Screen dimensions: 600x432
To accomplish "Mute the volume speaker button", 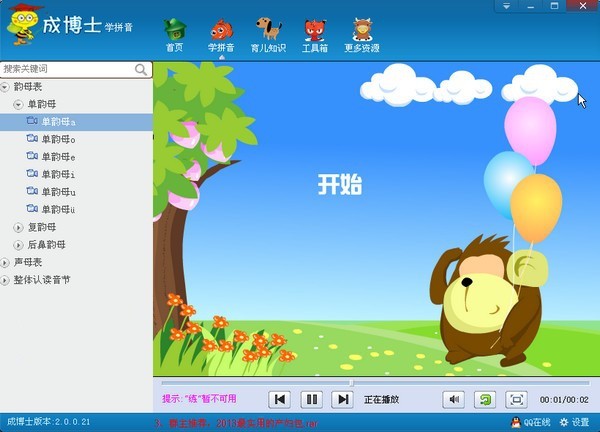I will 454,399.
